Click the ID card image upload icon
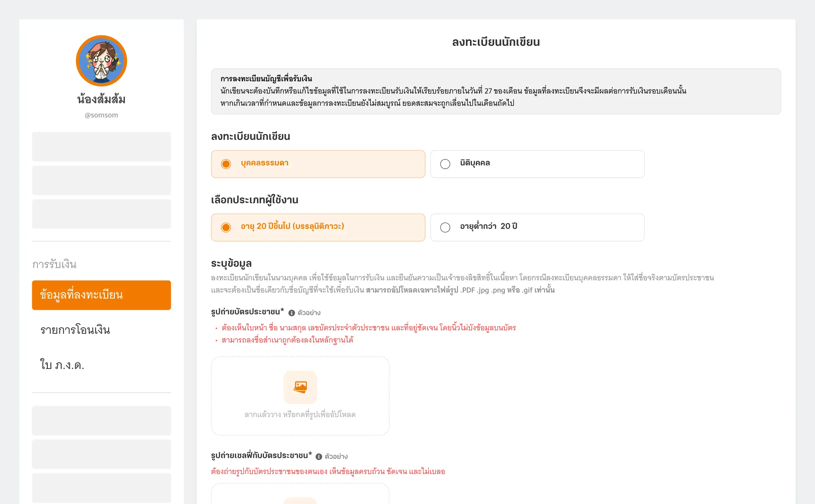The height and width of the screenshot is (504, 815). point(300,387)
